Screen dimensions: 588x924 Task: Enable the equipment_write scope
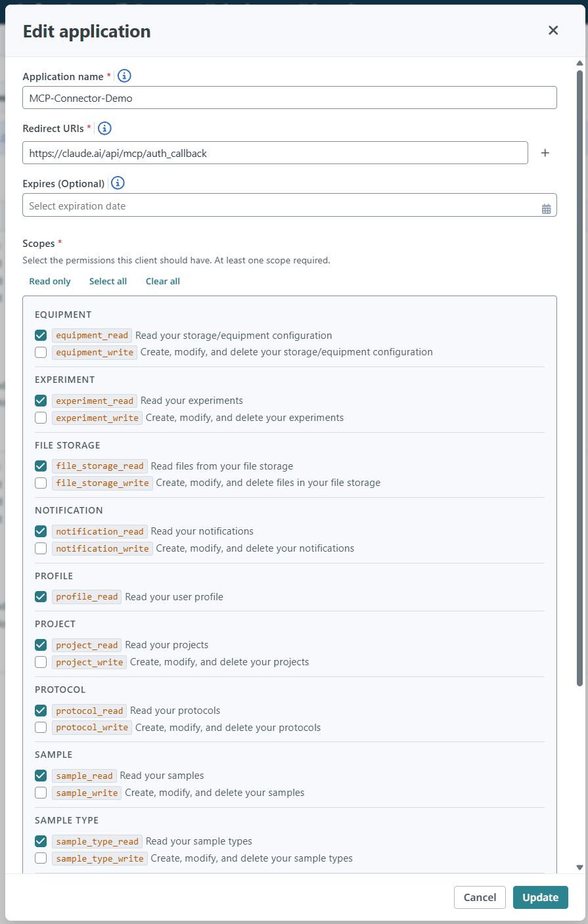click(41, 352)
